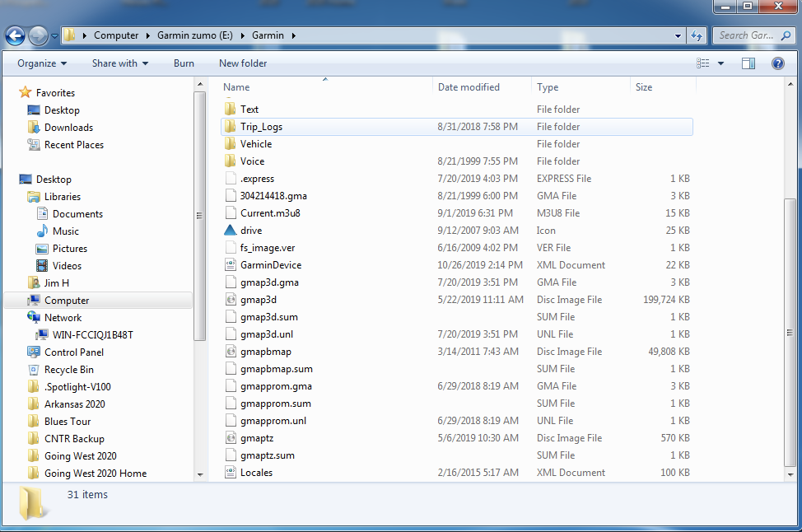Open the Recycle Bin

pos(68,370)
